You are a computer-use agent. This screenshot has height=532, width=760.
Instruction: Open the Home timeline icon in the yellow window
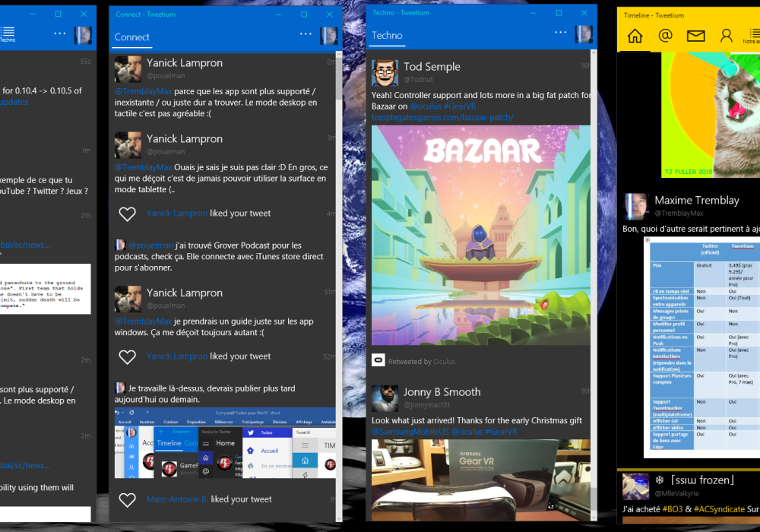coord(635,36)
